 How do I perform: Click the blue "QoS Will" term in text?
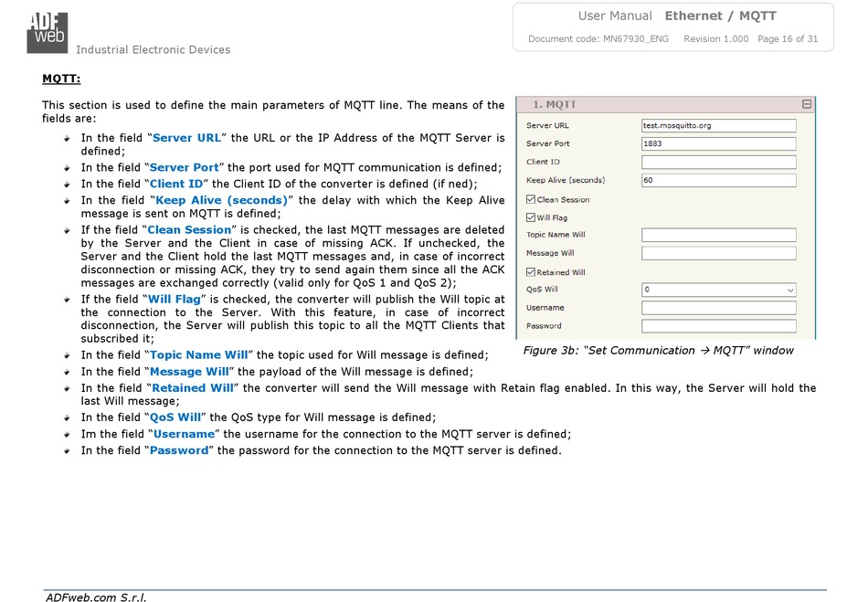(x=175, y=417)
